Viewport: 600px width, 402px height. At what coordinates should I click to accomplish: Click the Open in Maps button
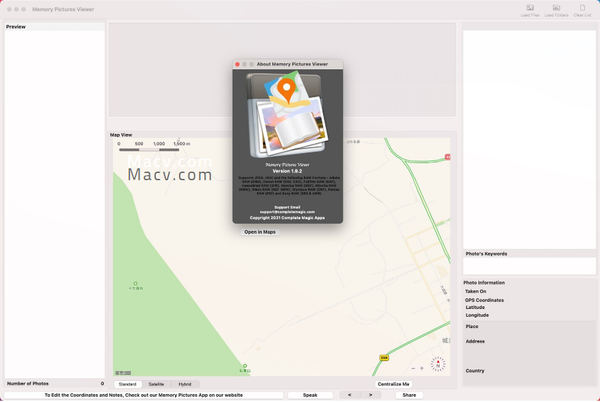pos(260,232)
